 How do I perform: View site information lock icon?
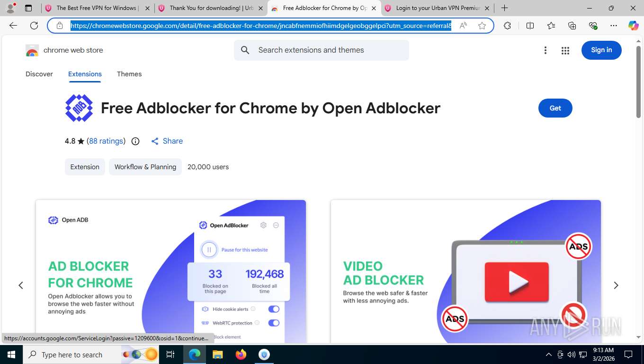click(60, 26)
